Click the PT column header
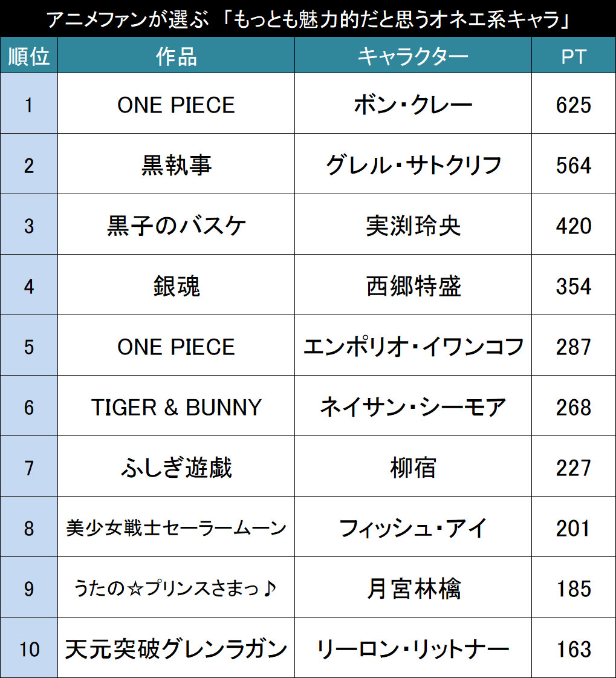616x678 pixels. 574,56
